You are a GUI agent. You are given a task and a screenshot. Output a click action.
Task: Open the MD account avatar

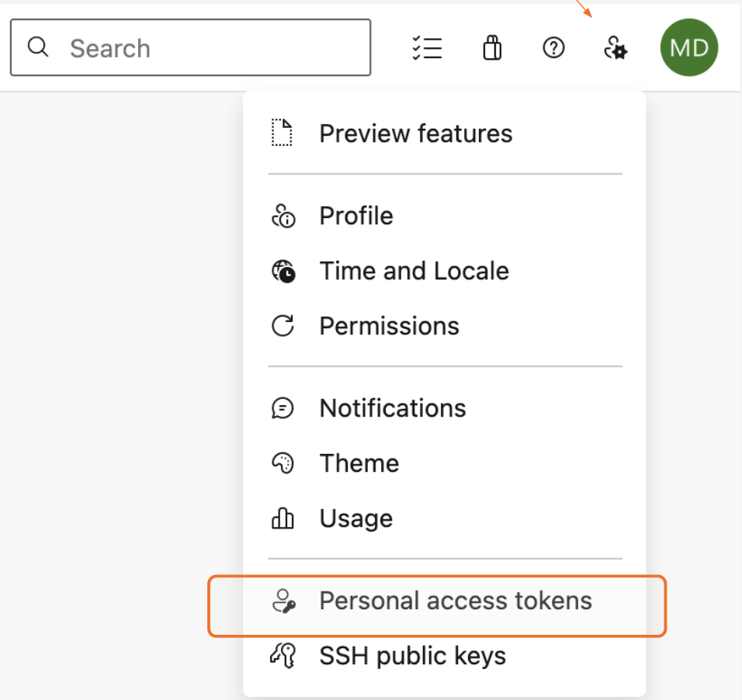tap(688, 48)
